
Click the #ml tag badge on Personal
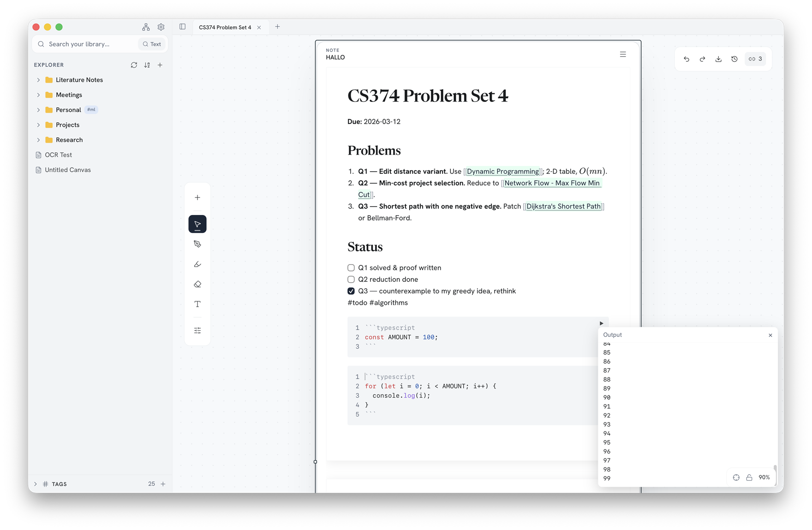click(91, 110)
